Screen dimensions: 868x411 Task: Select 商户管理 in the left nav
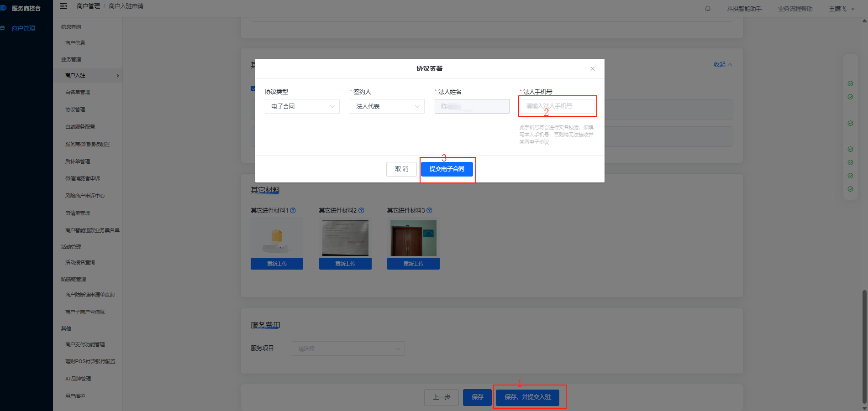(23, 28)
